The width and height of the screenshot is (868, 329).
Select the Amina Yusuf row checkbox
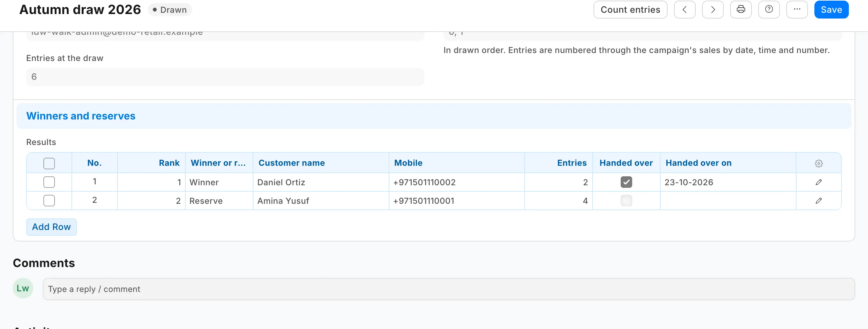click(x=49, y=201)
